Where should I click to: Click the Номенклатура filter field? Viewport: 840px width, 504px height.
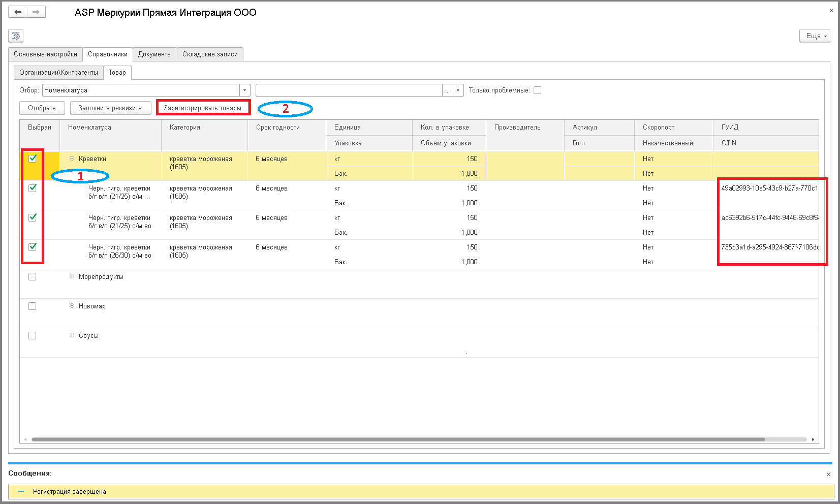(x=141, y=90)
